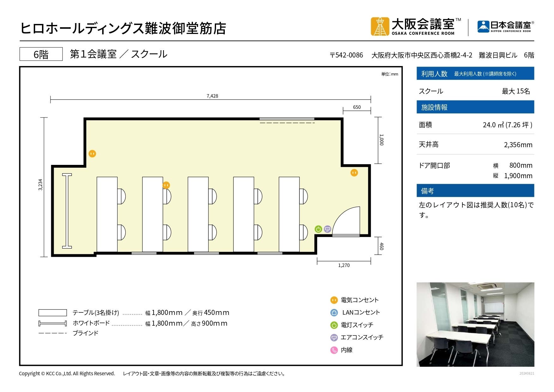Click the power outlet icon near the door

click(354, 173)
